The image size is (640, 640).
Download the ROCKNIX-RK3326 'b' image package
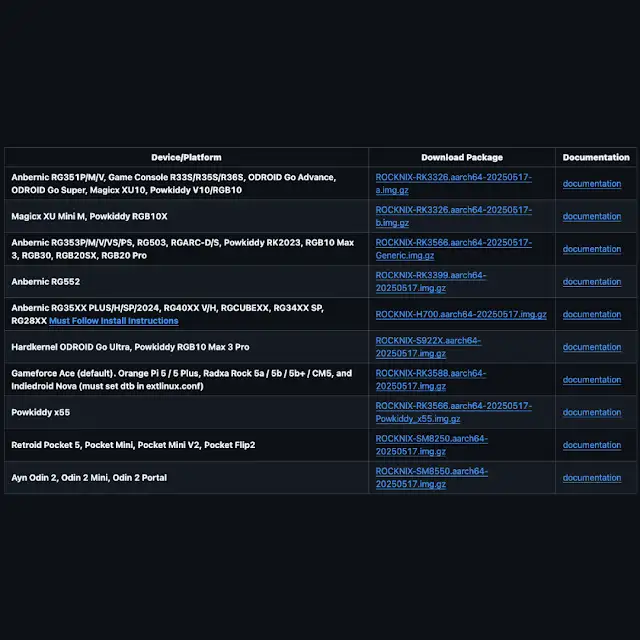tap(453, 210)
